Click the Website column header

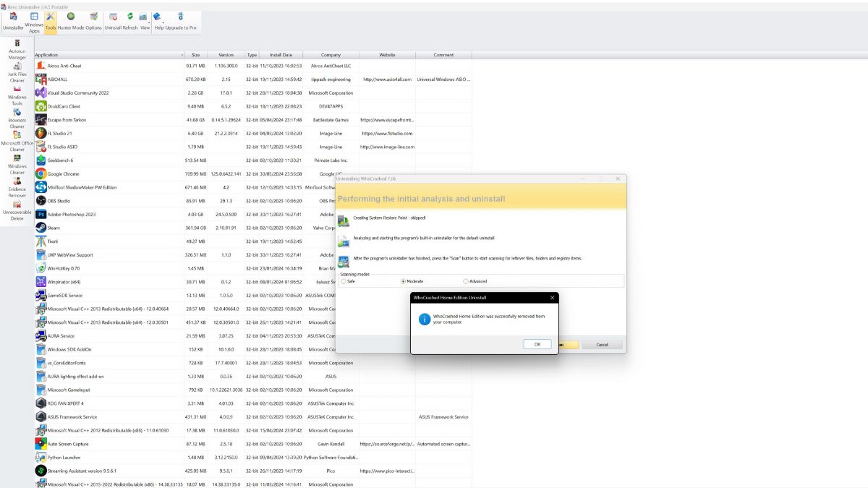(387, 55)
